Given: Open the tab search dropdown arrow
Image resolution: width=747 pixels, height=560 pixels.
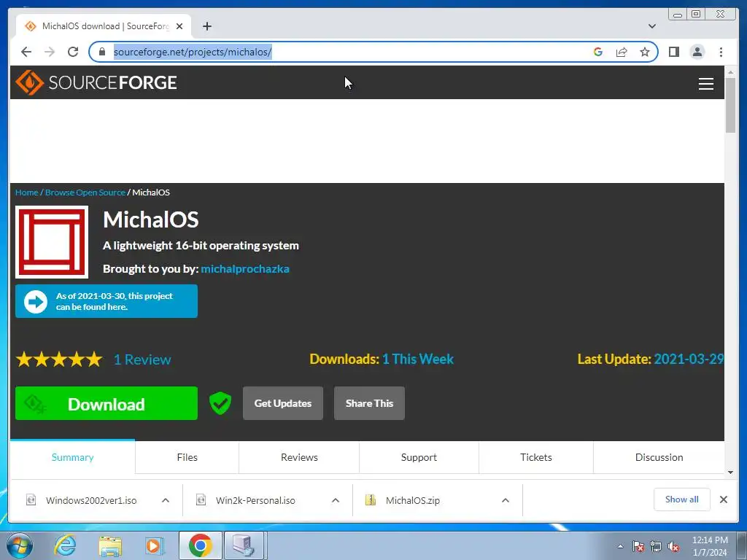Looking at the screenshot, I should tap(651, 26).
